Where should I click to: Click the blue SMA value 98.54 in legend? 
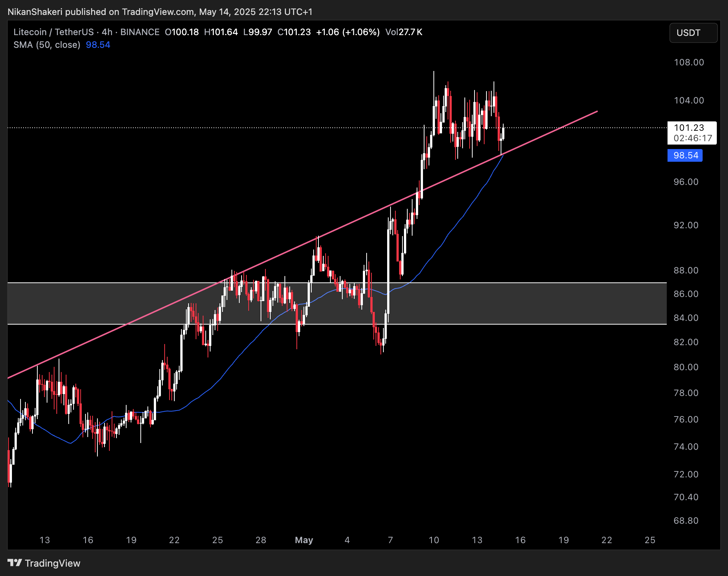point(98,45)
